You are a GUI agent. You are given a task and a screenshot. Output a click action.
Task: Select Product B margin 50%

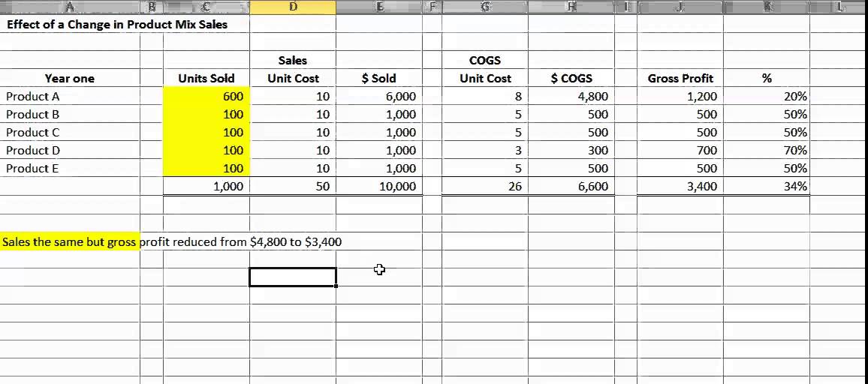pyautogui.click(x=766, y=114)
